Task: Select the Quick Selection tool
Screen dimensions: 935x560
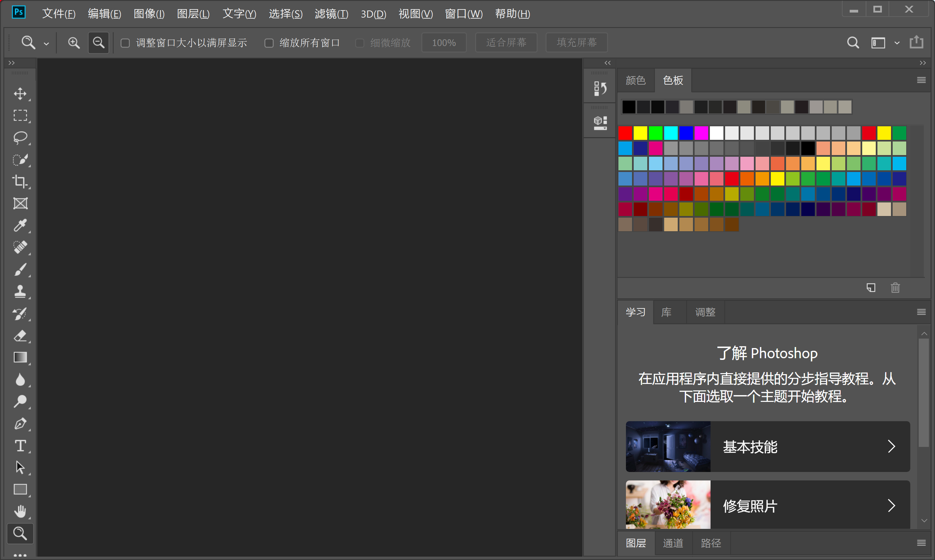Action: tap(20, 159)
